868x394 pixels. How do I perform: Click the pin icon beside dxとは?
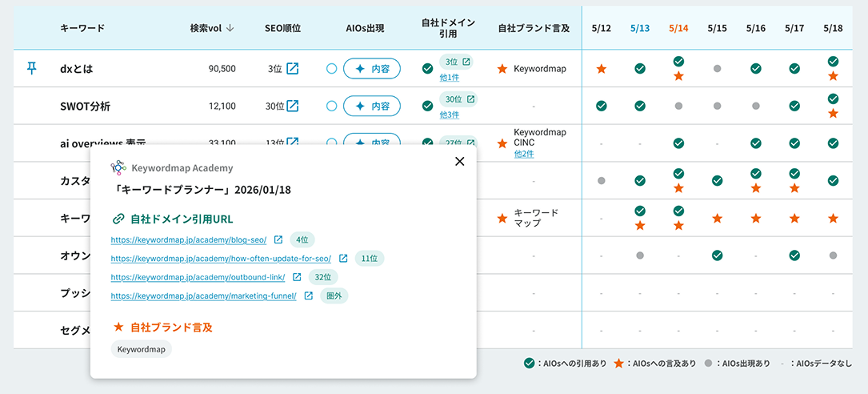pos(32,69)
